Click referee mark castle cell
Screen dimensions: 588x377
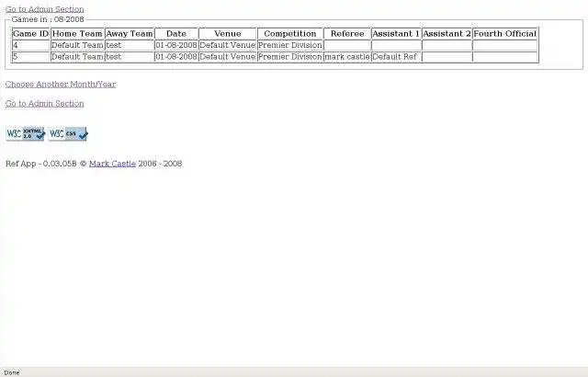pos(347,57)
